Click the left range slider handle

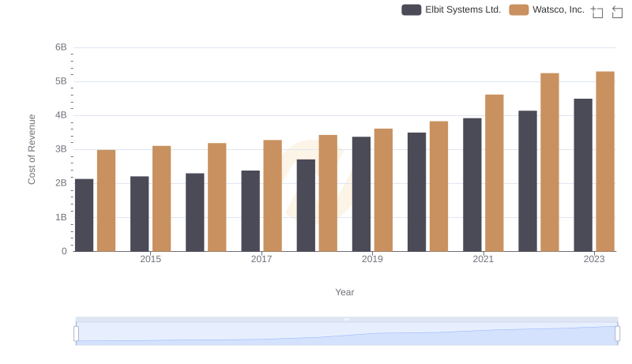[x=76, y=334]
